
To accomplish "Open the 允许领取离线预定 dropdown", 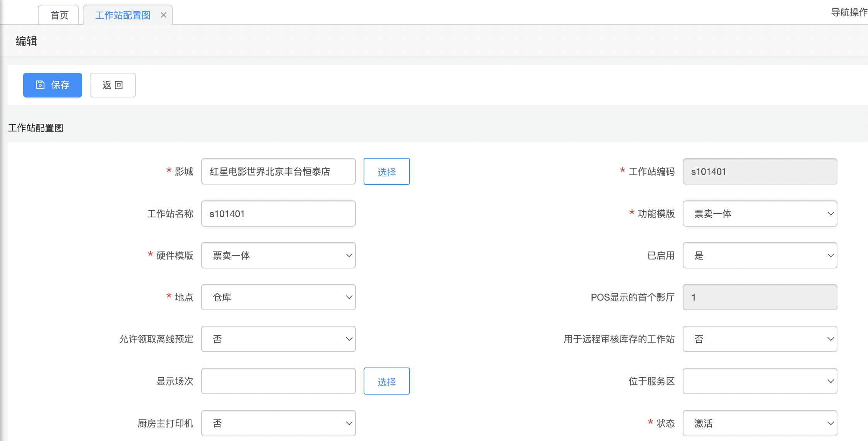I will pyautogui.click(x=279, y=339).
